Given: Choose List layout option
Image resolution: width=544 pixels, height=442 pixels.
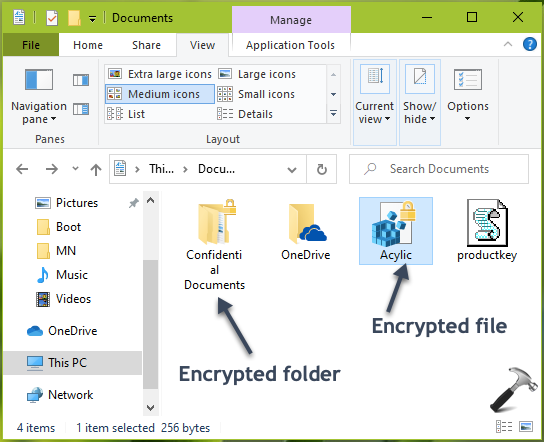Looking at the screenshot, I should [x=126, y=114].
